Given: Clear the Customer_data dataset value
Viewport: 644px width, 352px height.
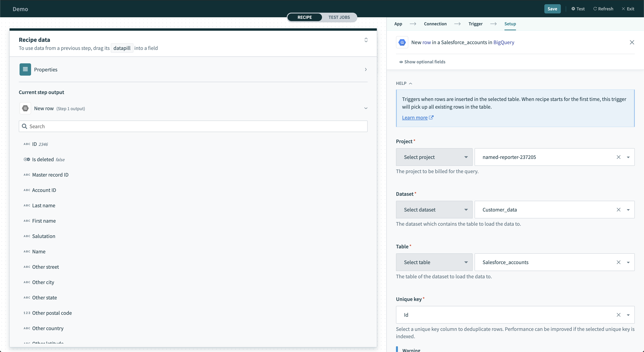Looking at the screenshot, I should (618, 210).
